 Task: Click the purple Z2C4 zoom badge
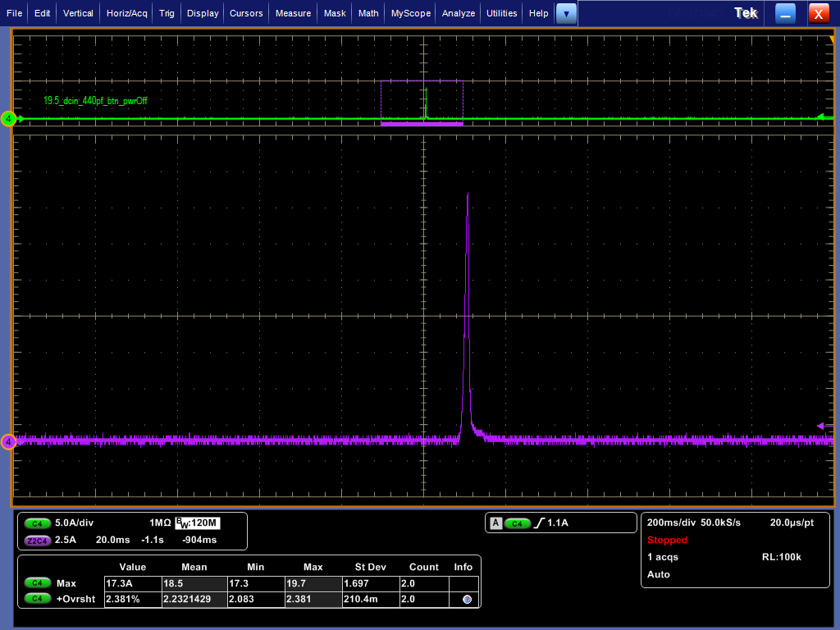38,540
